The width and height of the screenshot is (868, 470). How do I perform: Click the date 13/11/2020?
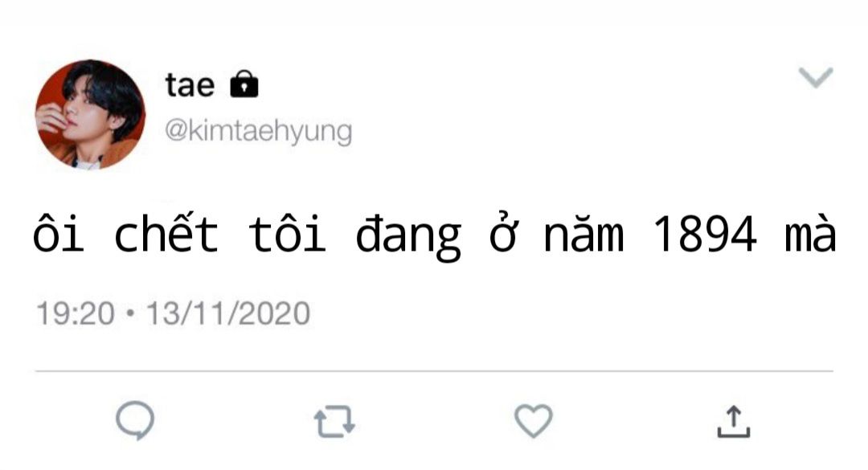tap(227, 313)
